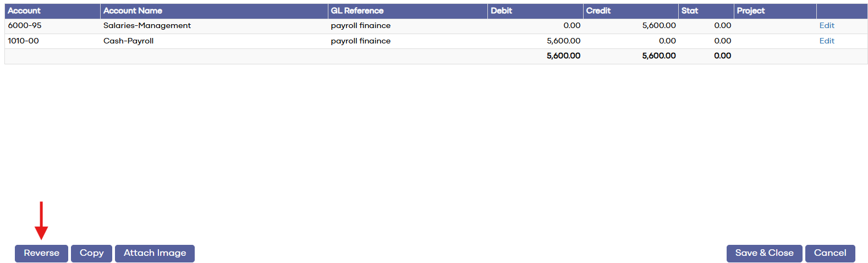Click the Project column header
The height and width of the screenshot is (263, 868).
click(x=750, y=11)
